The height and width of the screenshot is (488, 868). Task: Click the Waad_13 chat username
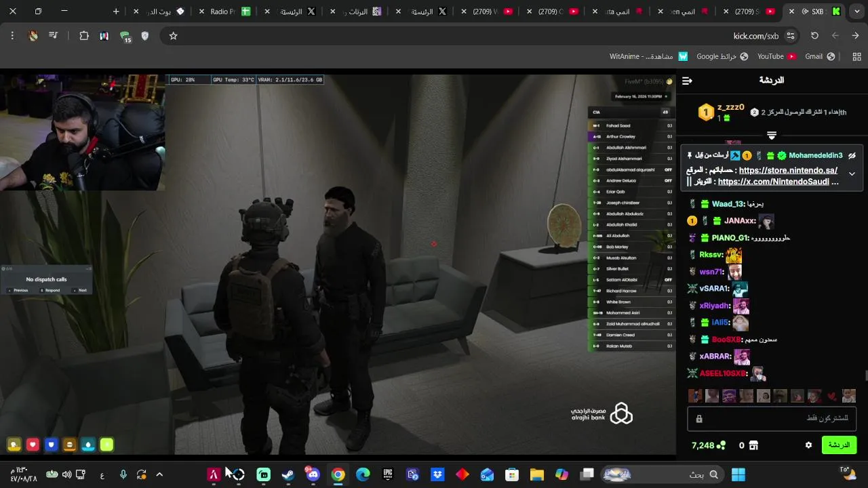coord(728,204)
